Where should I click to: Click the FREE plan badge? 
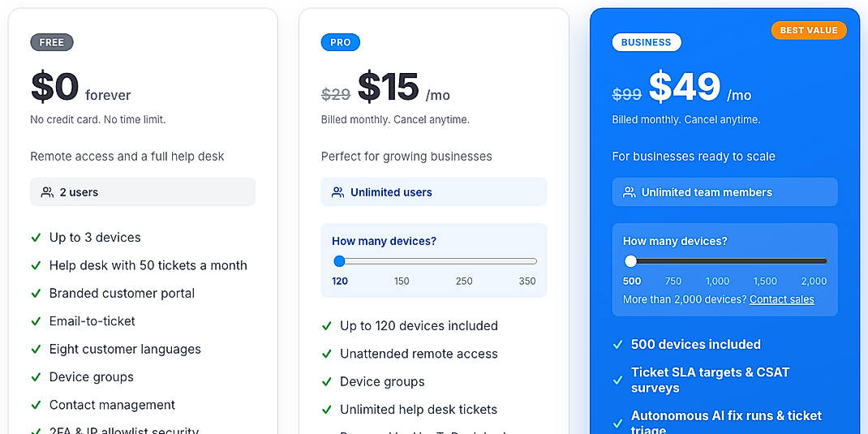pyautogui.click(x=51, y=42)
